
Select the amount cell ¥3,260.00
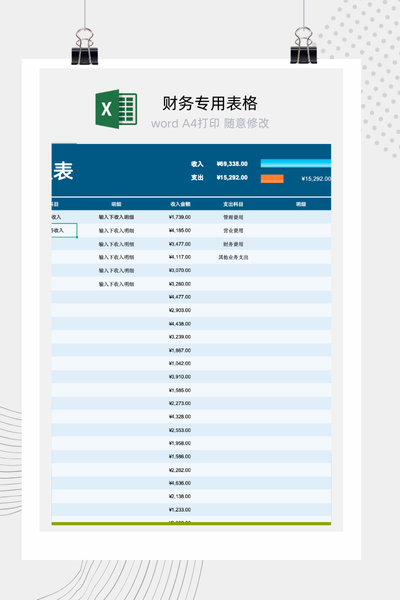click(180, 284)
